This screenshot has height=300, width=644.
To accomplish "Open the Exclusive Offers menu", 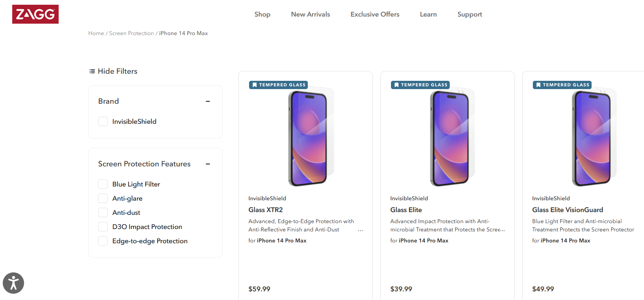I will [374, 14].
